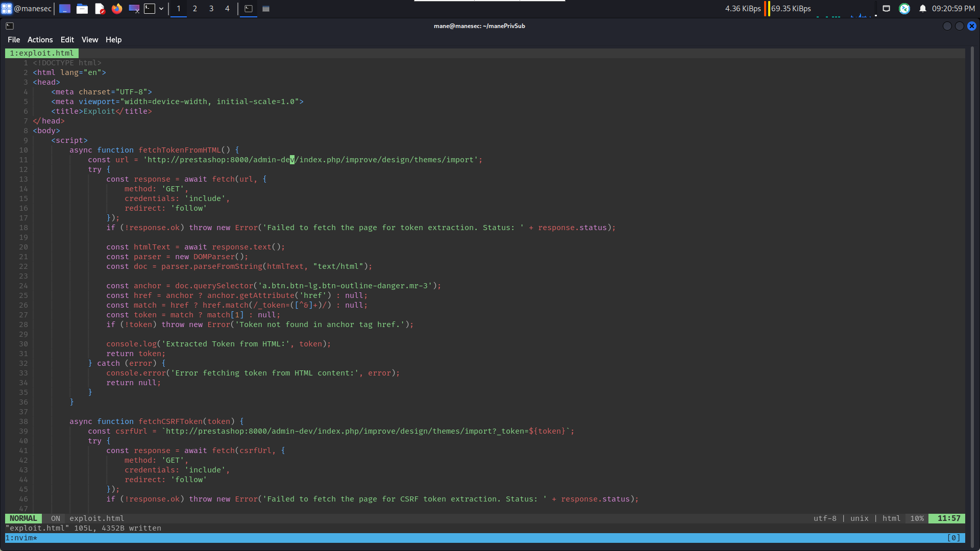Click the 1:nvim* tmux window label
This screenshot has height=551, width=980.
coord(21,538)
